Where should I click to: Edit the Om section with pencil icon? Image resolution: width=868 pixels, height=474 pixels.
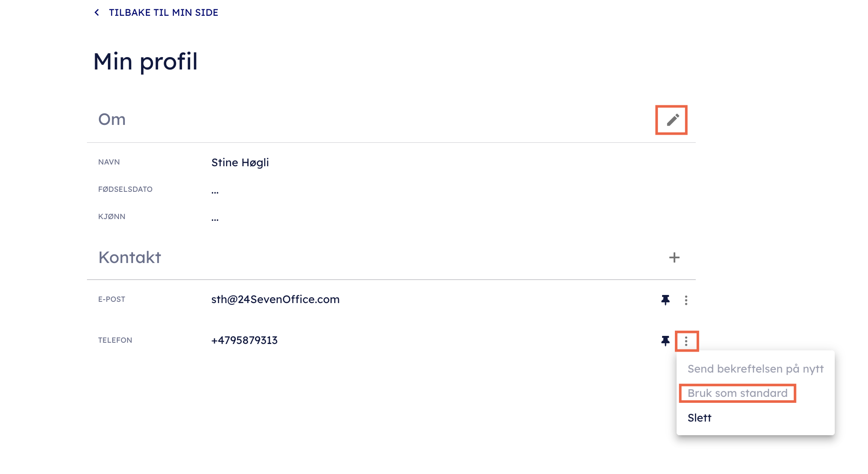pos(672,120)
